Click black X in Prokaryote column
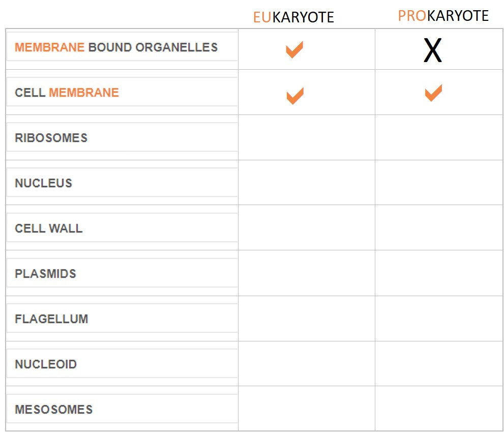 [432, 51]
